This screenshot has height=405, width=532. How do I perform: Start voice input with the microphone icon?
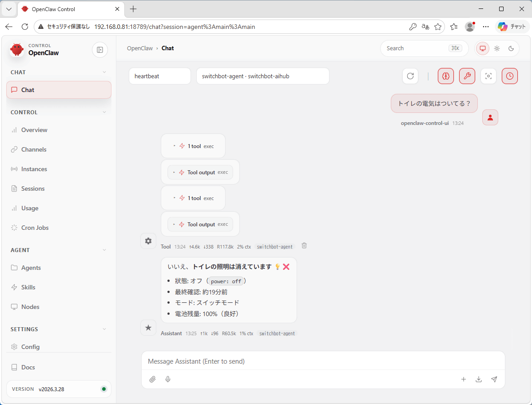[x=168, y=379]
